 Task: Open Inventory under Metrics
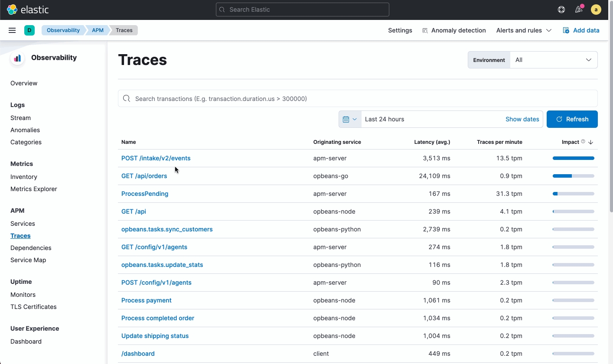pyautogui.click(x=24, y=177)
